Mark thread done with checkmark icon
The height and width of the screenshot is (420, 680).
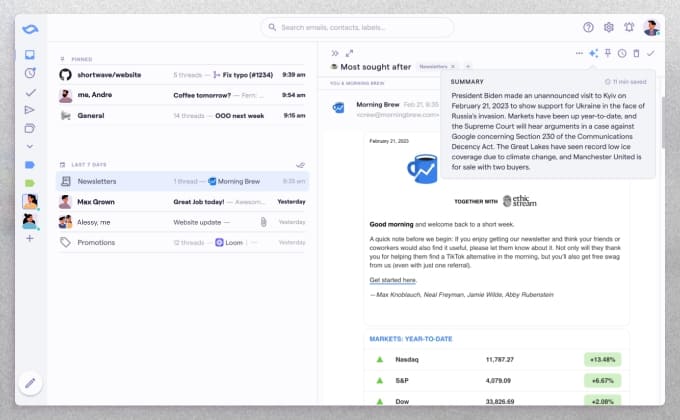coord(651,53)
